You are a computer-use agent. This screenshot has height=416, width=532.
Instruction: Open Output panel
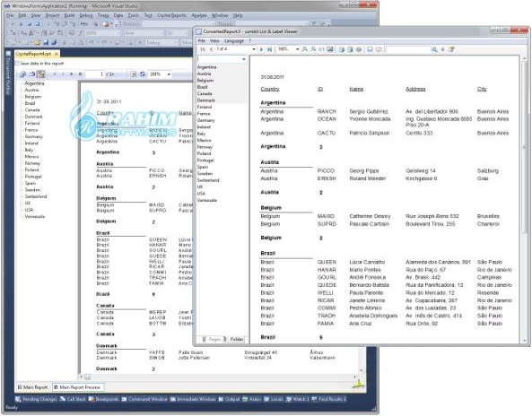point(230,399)
